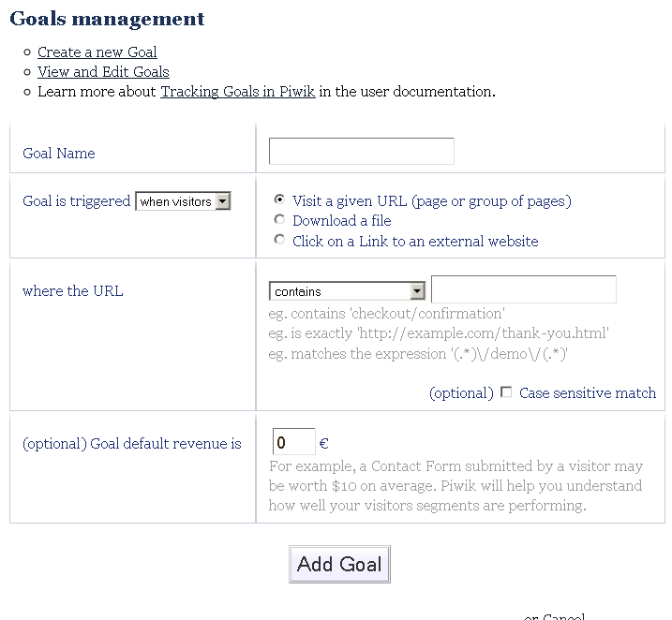Enable the Case sensitive match checkbox

click(506, 392)
